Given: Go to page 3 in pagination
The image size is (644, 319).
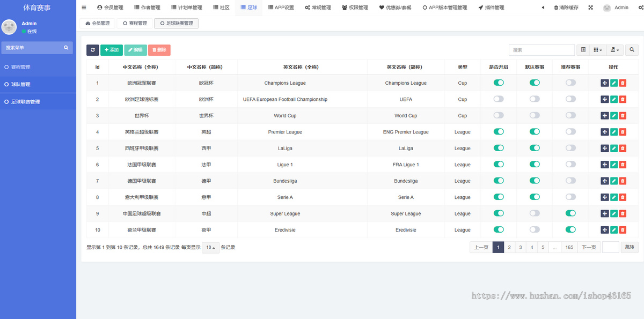Looking at the screenshot, I should tap(521, 247).
